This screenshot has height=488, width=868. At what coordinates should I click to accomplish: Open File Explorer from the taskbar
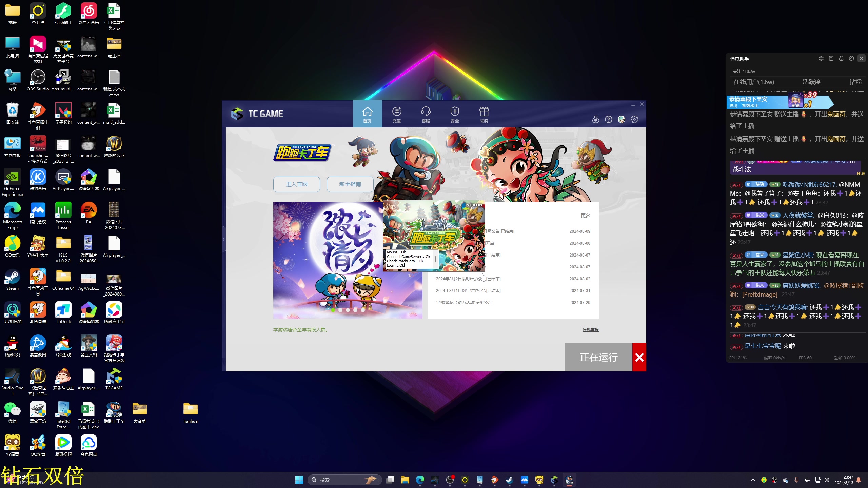[x=405, y=480]
